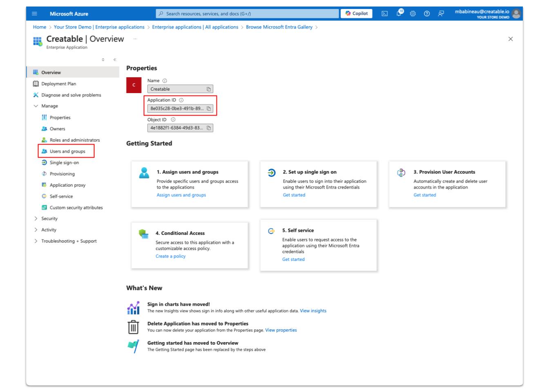Copy the Application ID value
Viewport: 549px width, 392px height.
[208, 109]
